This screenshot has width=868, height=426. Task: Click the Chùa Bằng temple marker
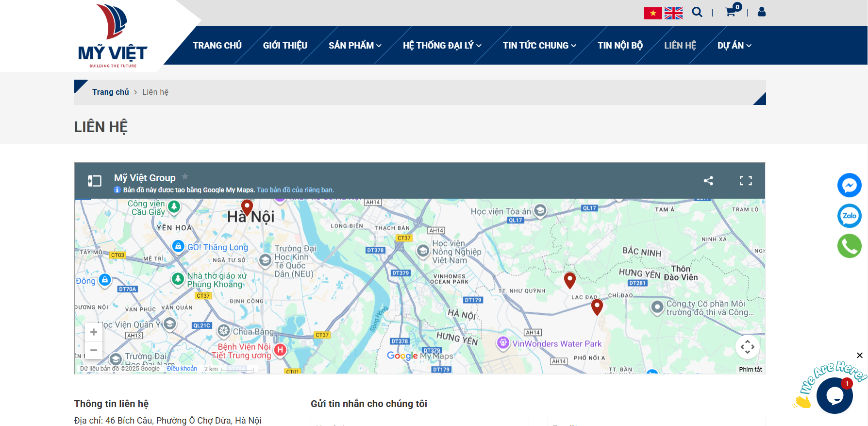223,331
